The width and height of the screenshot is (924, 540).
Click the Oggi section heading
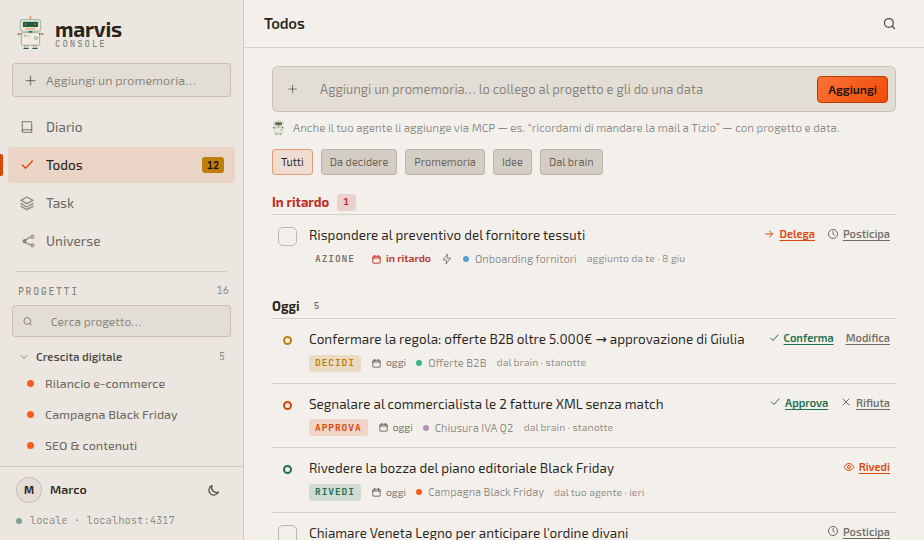pyautogui.click(x=286, y=307)
